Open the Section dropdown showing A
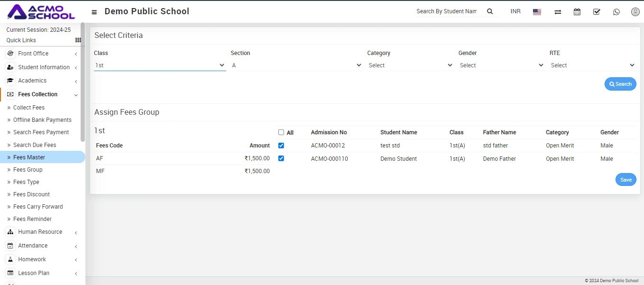Image resolution: width=644 pixels, height=285 pixels. pos(296,65)
